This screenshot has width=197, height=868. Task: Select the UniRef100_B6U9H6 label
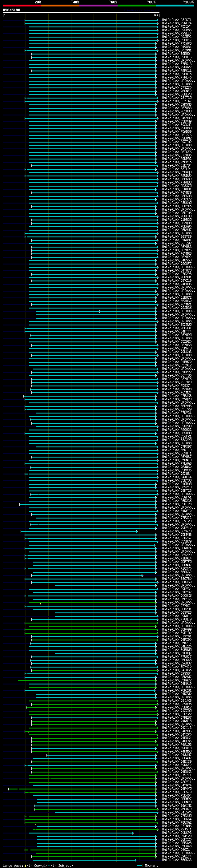(x=176, y=406)
